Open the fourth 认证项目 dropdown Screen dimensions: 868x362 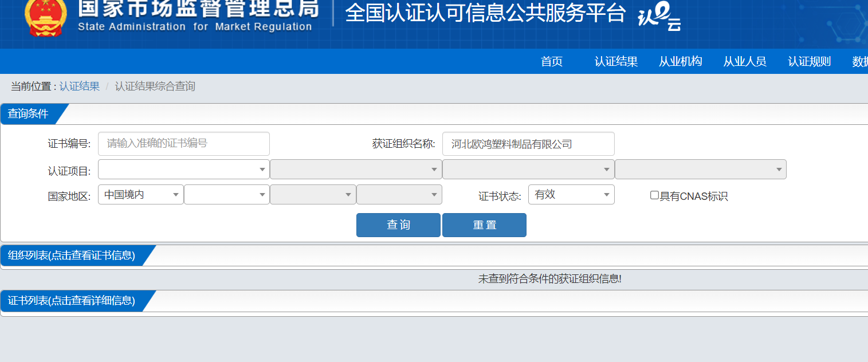click(701, 170)
